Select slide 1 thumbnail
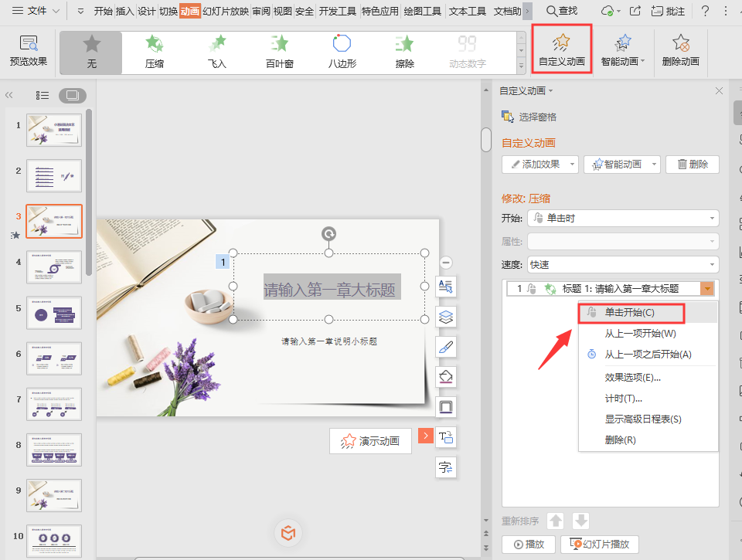742x560 pixels. tap(54, 130)
